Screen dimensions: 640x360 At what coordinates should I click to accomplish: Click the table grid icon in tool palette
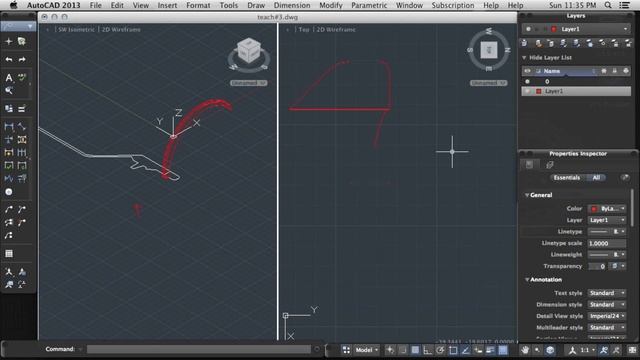tap(9, 253)
